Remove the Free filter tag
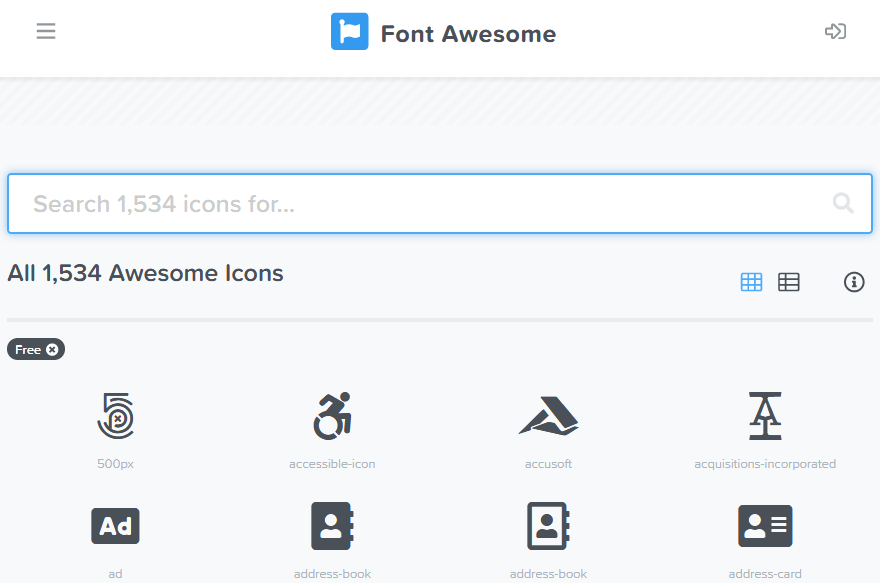Screen dimensions: 880x583 (x=52, y=350)
